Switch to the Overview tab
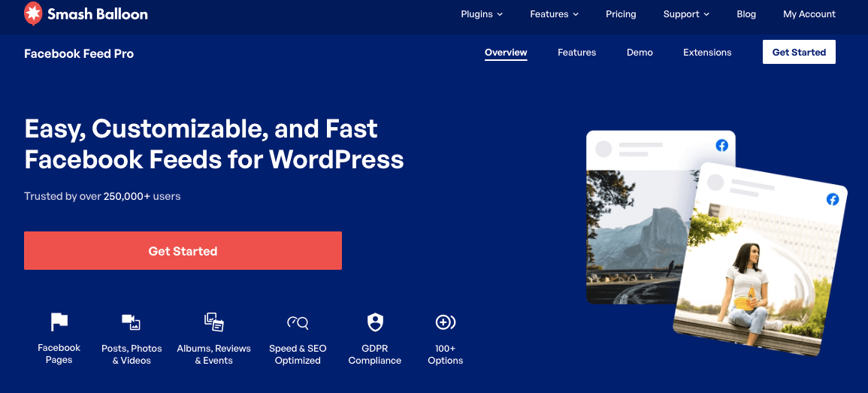 click(x=506, y=53)
